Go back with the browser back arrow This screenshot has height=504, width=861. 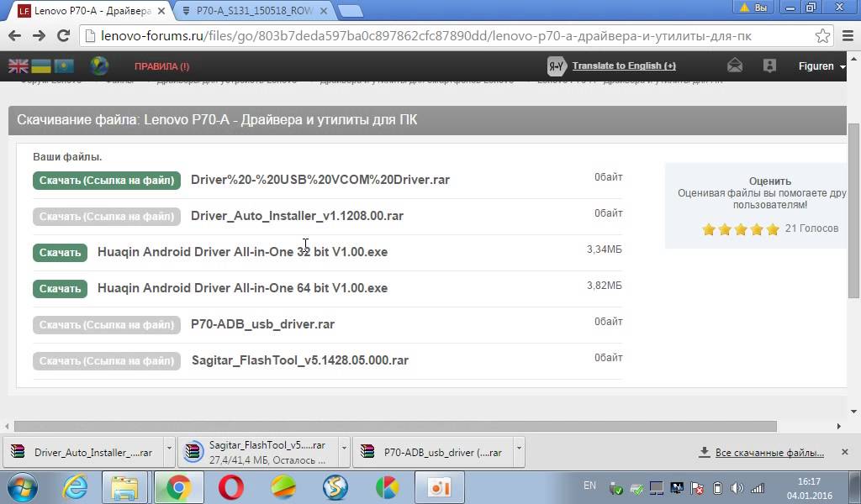point(15,35)
